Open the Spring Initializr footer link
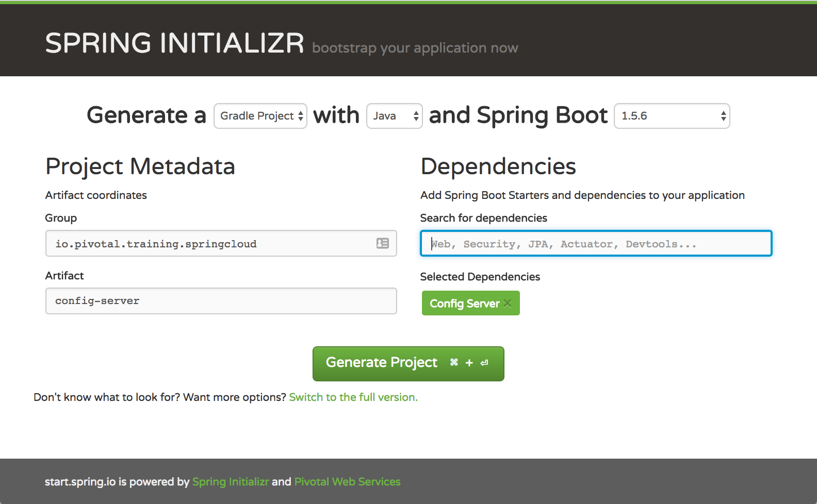Screen dimensions: 817x504 (231, 482)
